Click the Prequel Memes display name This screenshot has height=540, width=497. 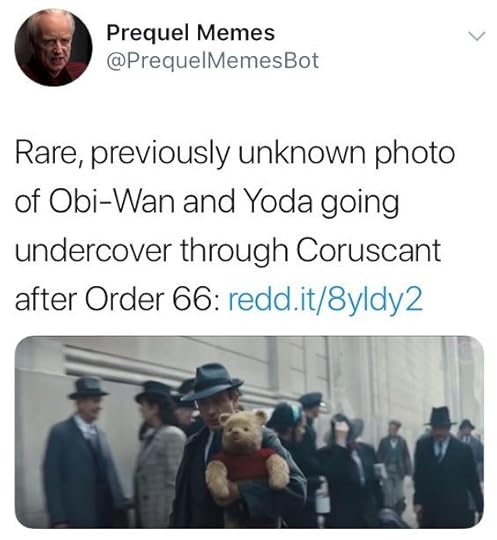point(190,33)
